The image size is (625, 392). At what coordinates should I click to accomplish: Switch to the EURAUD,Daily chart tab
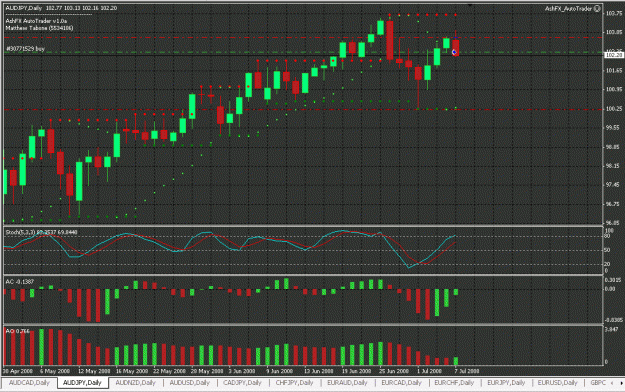click(347, 383)
